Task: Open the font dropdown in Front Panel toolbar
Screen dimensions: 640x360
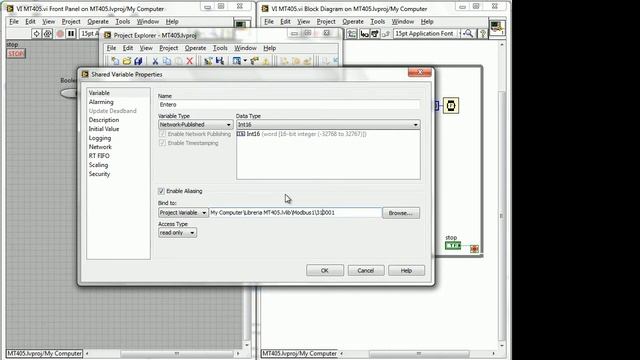Action: pos(89,33)
